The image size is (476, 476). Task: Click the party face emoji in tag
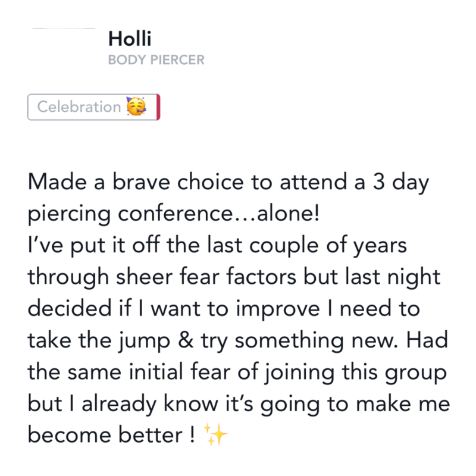click(x=136, y=107)
